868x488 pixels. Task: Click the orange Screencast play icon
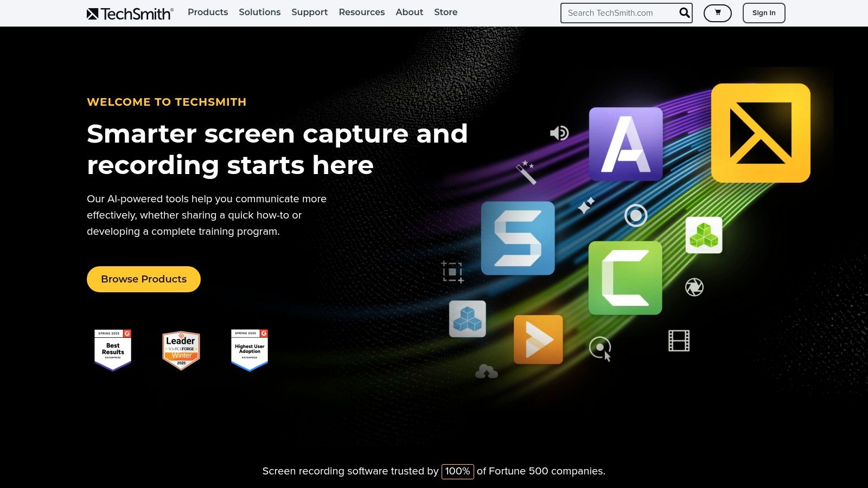tap(538, 341)
